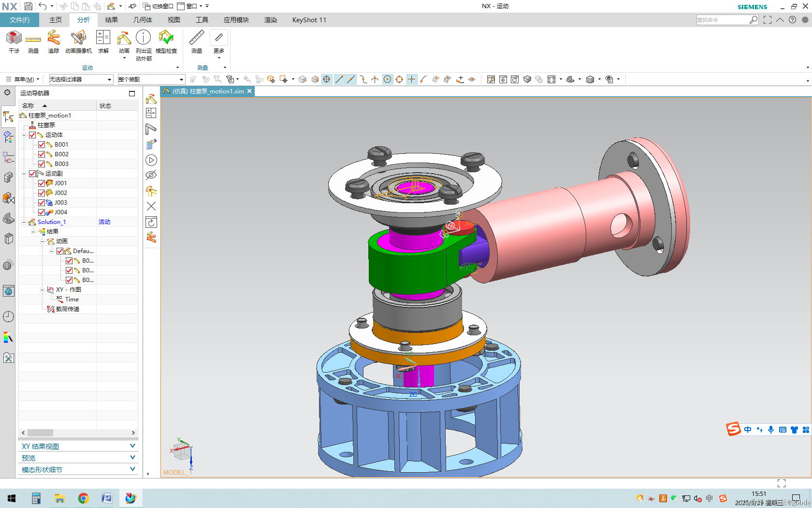Select the 载荷传递 load transfer item

coord(67,309)
